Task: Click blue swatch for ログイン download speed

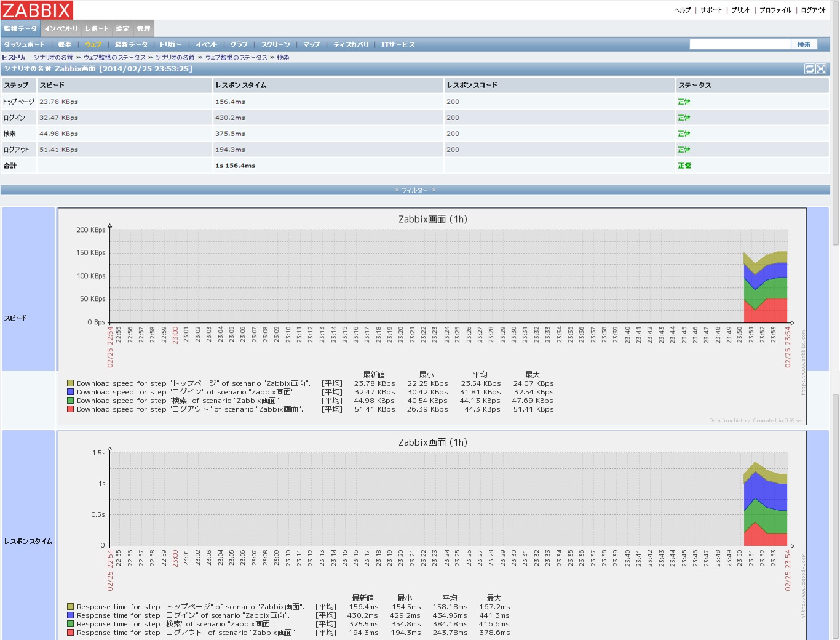Action: (x=71, y=391)
